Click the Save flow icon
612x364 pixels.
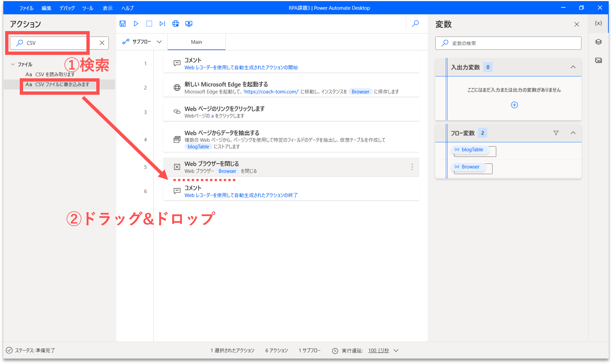123,24
